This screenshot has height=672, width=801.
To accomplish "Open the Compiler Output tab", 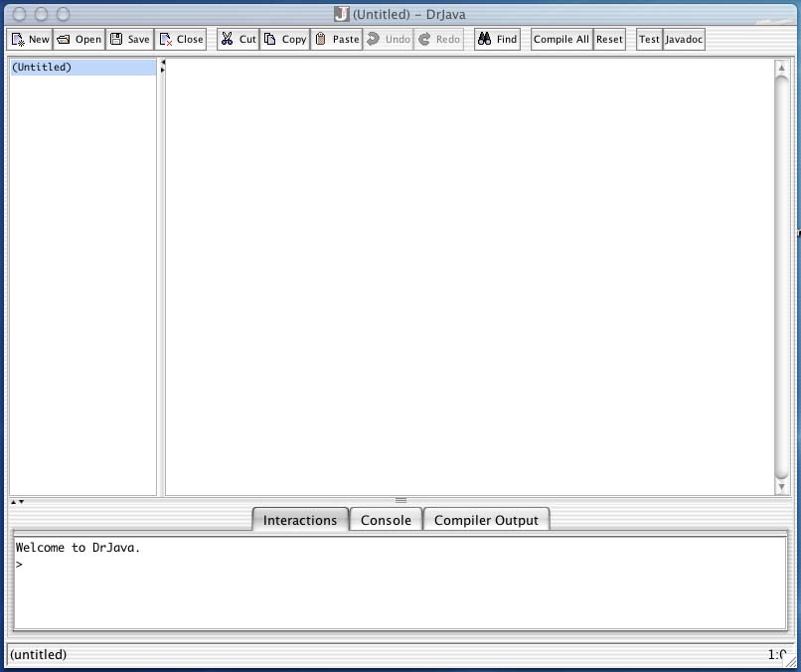I will coord(486,520).
